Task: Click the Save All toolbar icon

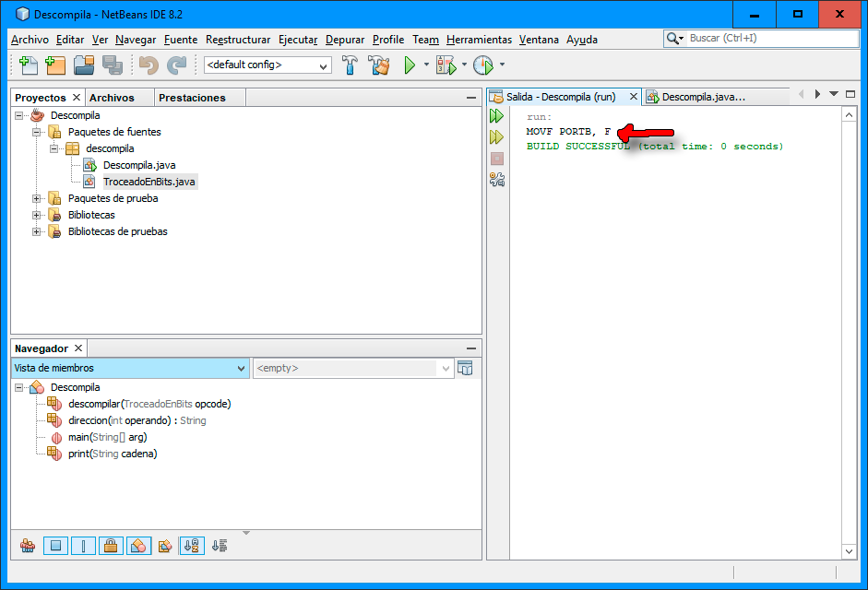Action: coord(113,65)
